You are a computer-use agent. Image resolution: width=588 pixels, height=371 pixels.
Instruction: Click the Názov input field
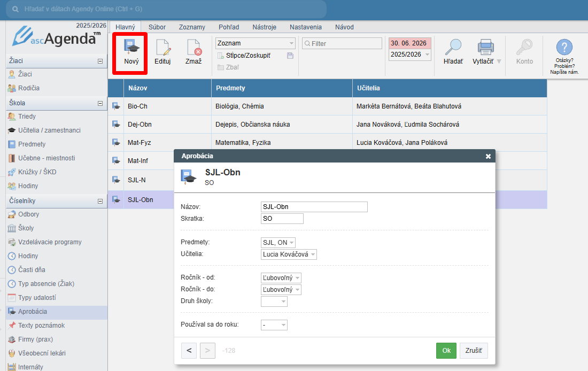point(314,207)
